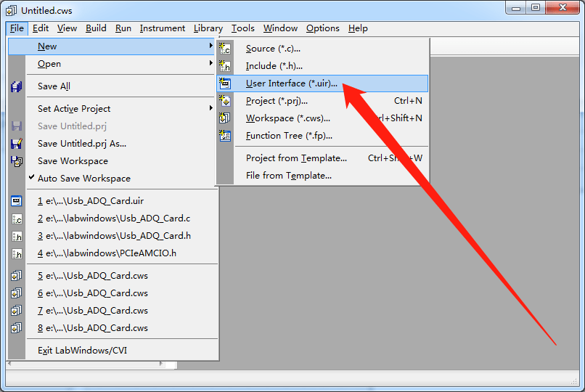Choose Project from Template entry
This screenshot has width=585, height=392.
click(x=296, y=158)
